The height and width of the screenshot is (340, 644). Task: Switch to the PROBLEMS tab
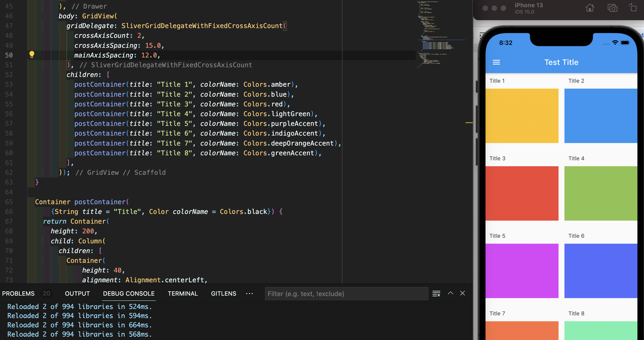18,294
